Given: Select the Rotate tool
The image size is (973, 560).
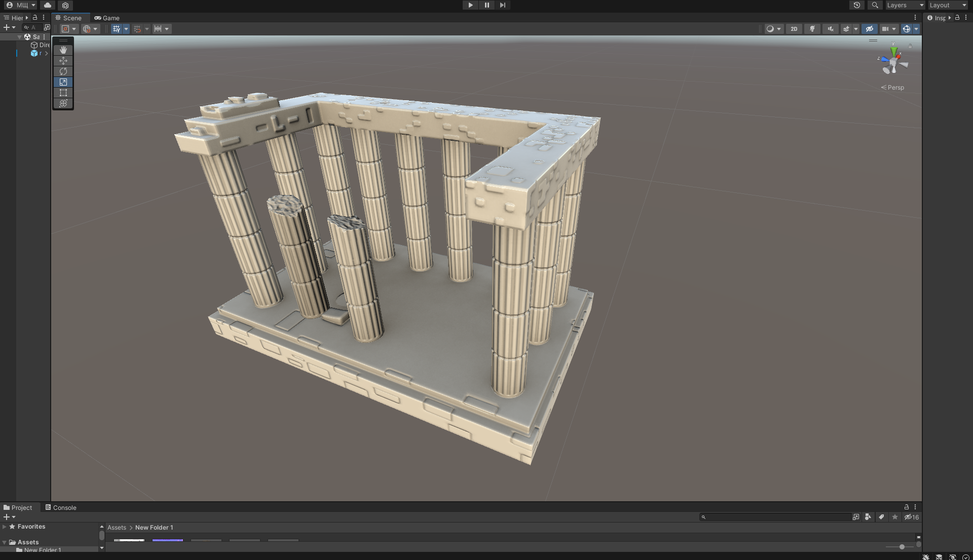Looking at the screenshot, I should coord(63,71).
